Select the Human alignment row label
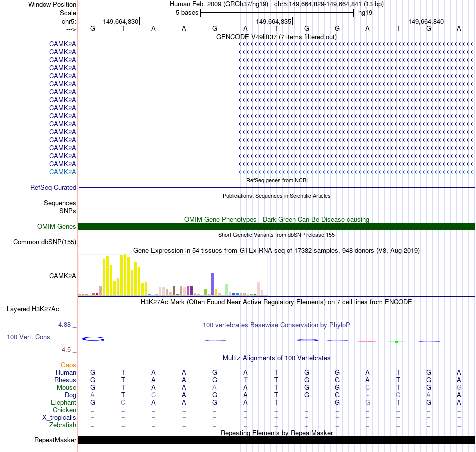 (66, 373)
